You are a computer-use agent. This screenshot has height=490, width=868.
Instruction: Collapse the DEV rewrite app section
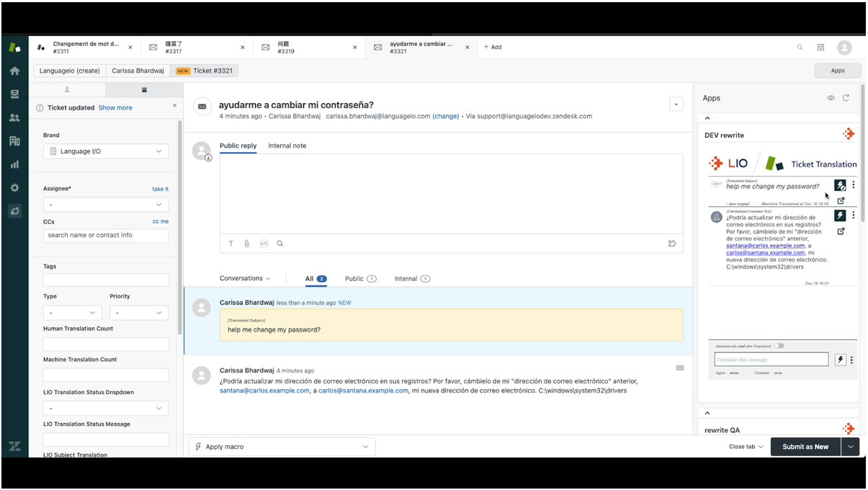coord(707,118)
